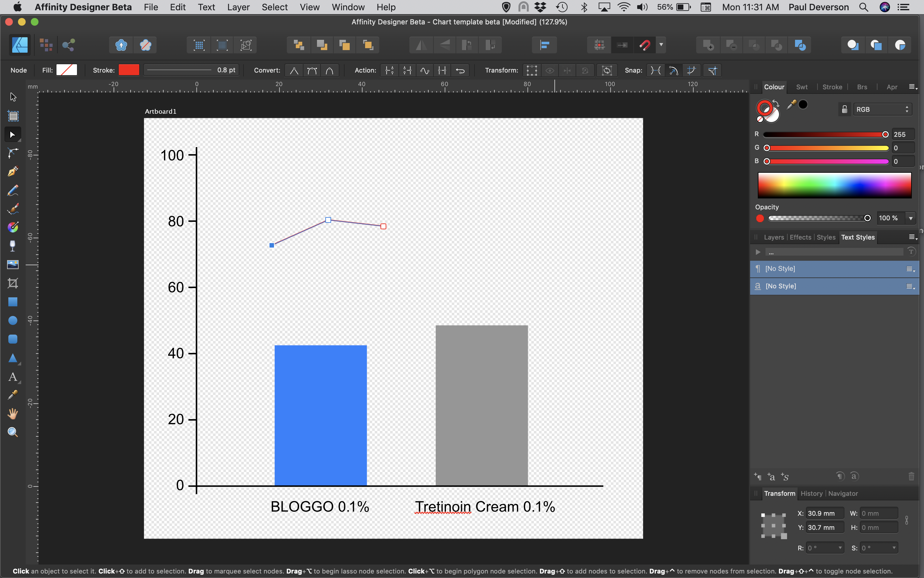Select the Vector Crop tool
Screen dimensions: 924x578
pos(13,283)
